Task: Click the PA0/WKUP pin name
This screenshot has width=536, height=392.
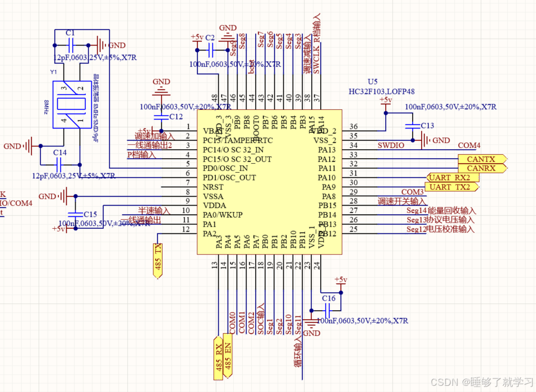Action: pyautogui.click(x=223, y=215)
